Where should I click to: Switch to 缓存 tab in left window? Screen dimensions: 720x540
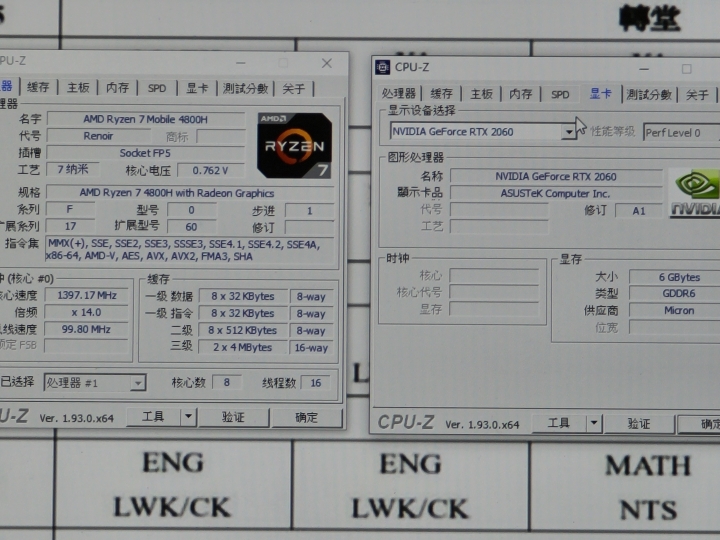coord(38,87)
